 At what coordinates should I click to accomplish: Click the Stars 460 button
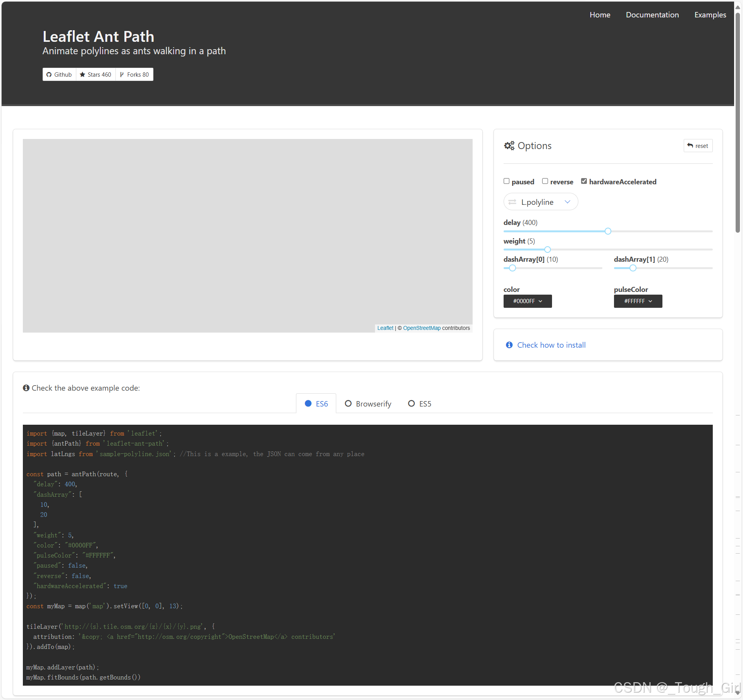(96, 74)
